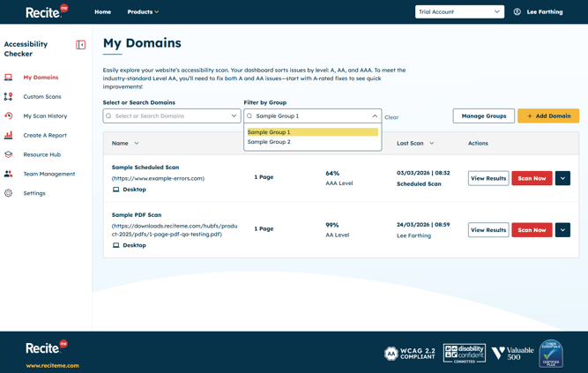
Task: Go to the Home menu item
Action: coord(102,12)
